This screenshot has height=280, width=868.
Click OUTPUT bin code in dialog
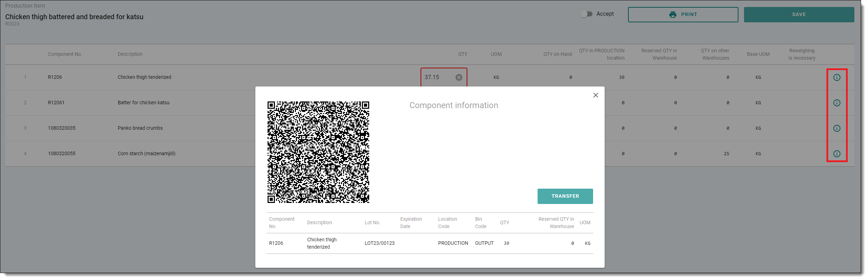pyautogui.click(x=484, y=243)
